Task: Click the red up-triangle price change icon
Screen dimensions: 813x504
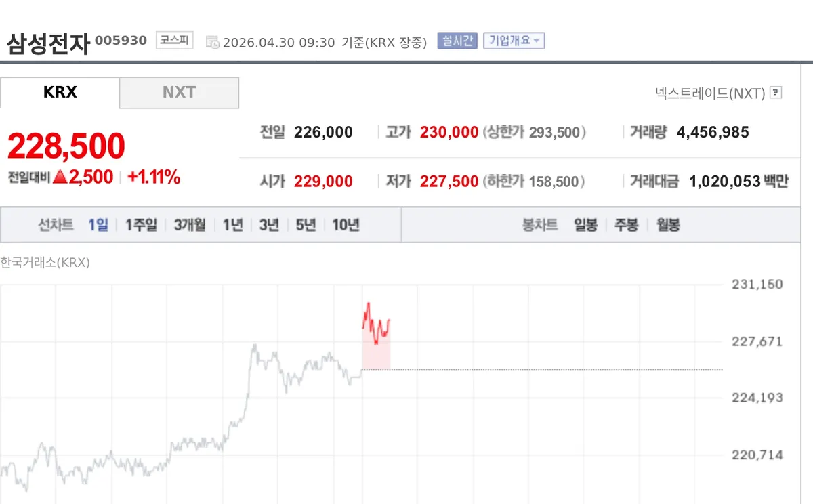Action: click(x=60, y=177)
